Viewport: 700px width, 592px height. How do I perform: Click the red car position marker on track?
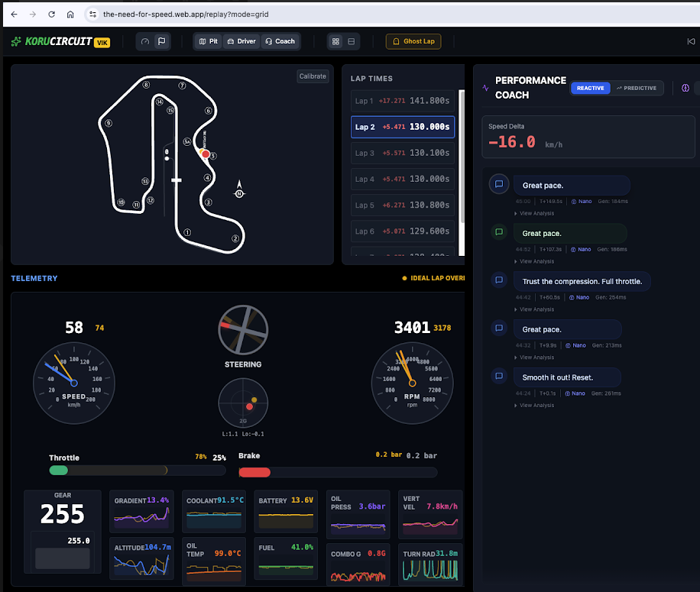point(206,154)
